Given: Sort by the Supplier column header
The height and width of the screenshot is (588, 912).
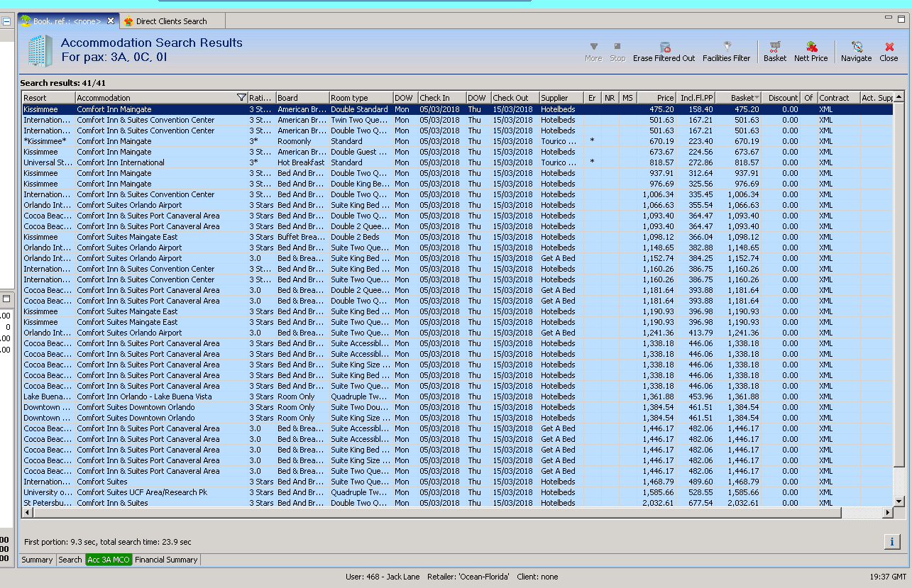Looking at the screenshot, I should pyautogui.click(x=561, y=98).
